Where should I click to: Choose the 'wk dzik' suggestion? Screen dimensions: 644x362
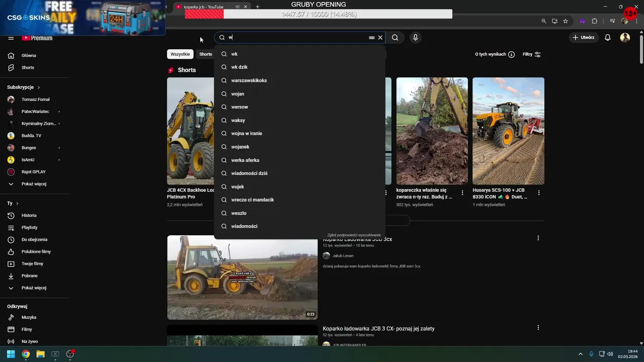(299, 67)
